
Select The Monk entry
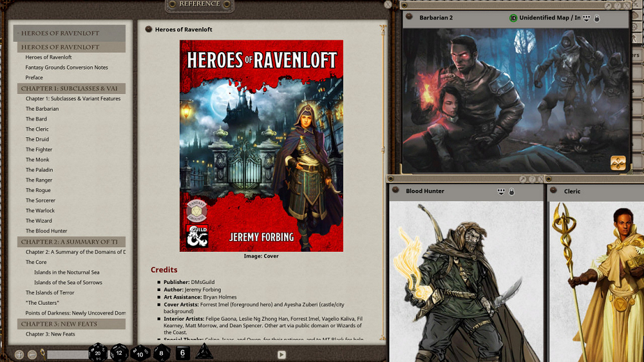(37, 160)
